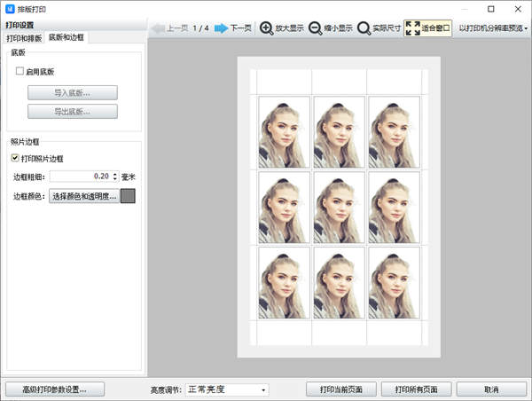Click the 打印当前页面 button
This screenshot has height=401, width=532.
click(x=340, y=389)
